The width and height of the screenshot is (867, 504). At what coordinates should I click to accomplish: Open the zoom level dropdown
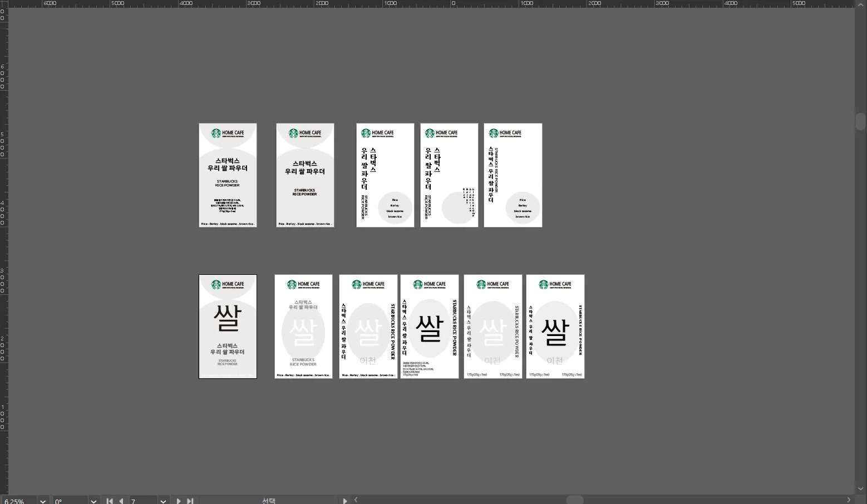click(x=43, y=501)
